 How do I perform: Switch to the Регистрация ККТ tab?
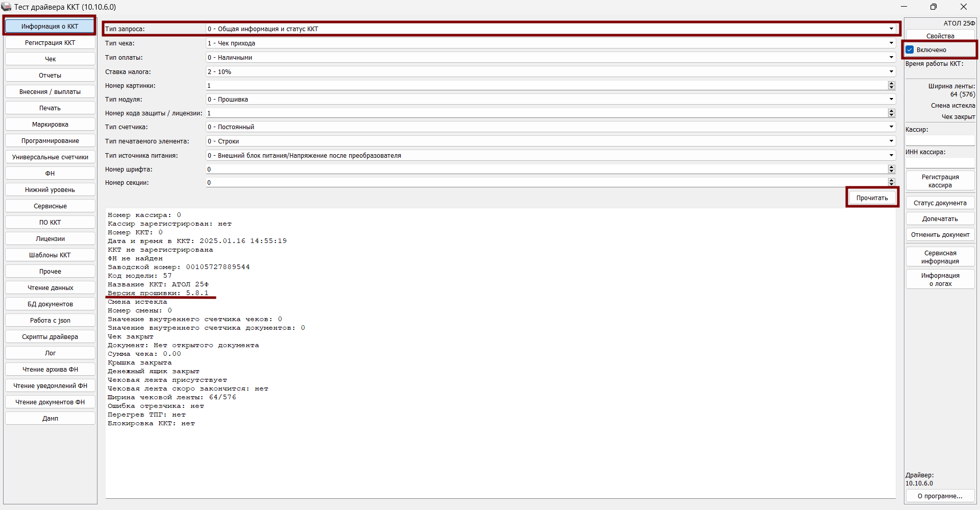point(50,43)
